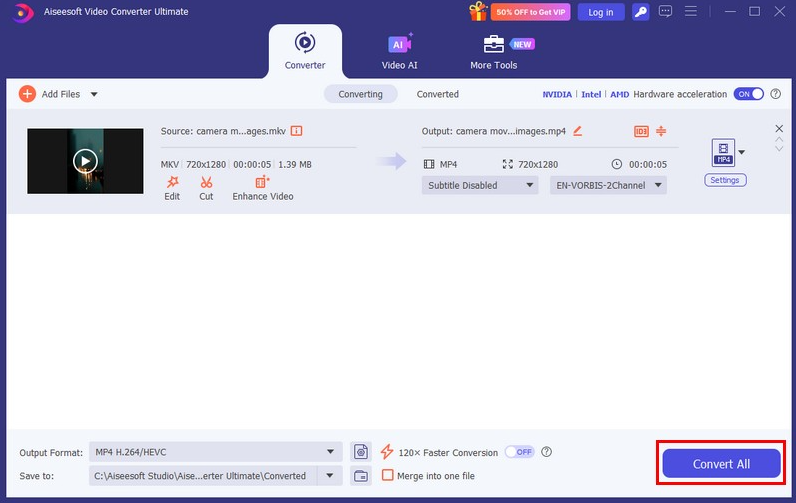796x503 pixels.
Task: Click the compress video icon
Action: 661,131
